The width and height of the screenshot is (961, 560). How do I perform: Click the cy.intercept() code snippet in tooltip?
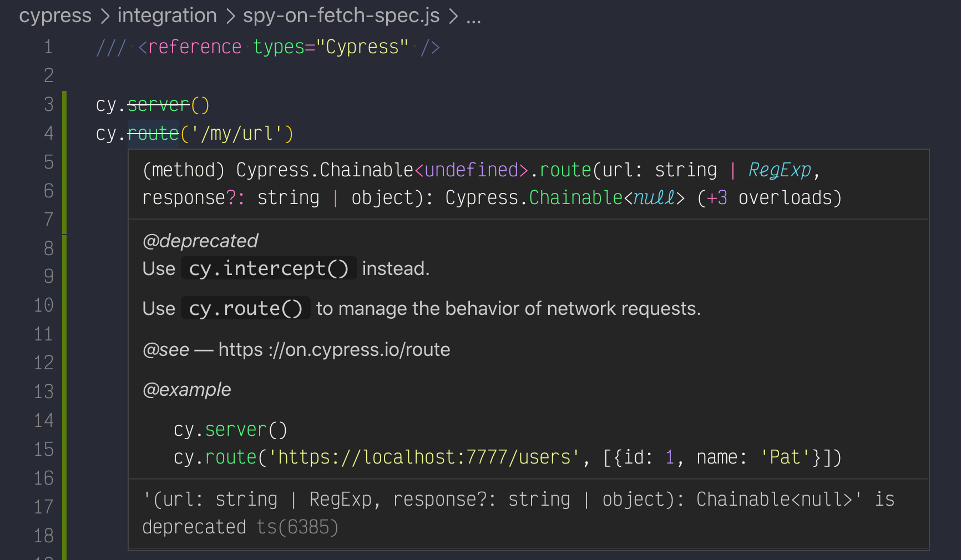269,268
